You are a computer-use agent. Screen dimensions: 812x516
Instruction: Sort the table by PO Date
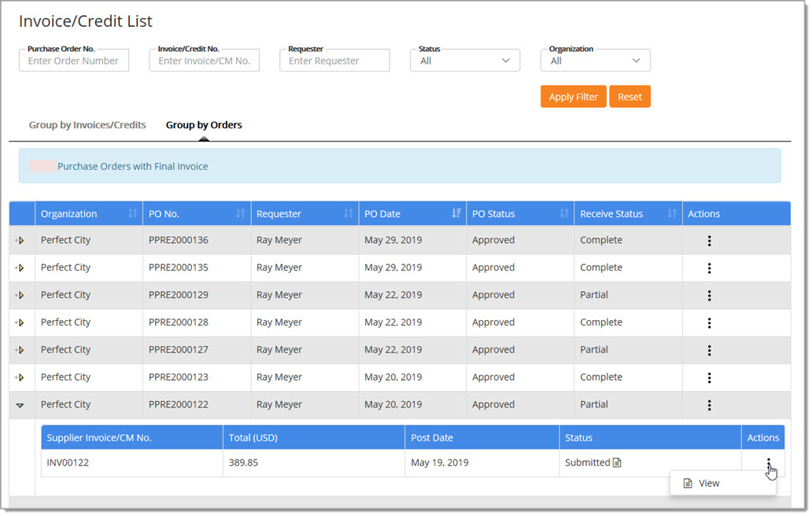pyautogui.click(x=452, y=213)
